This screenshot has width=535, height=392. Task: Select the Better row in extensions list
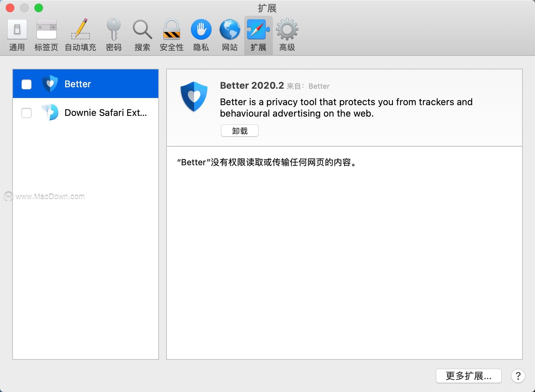(86, 84)
